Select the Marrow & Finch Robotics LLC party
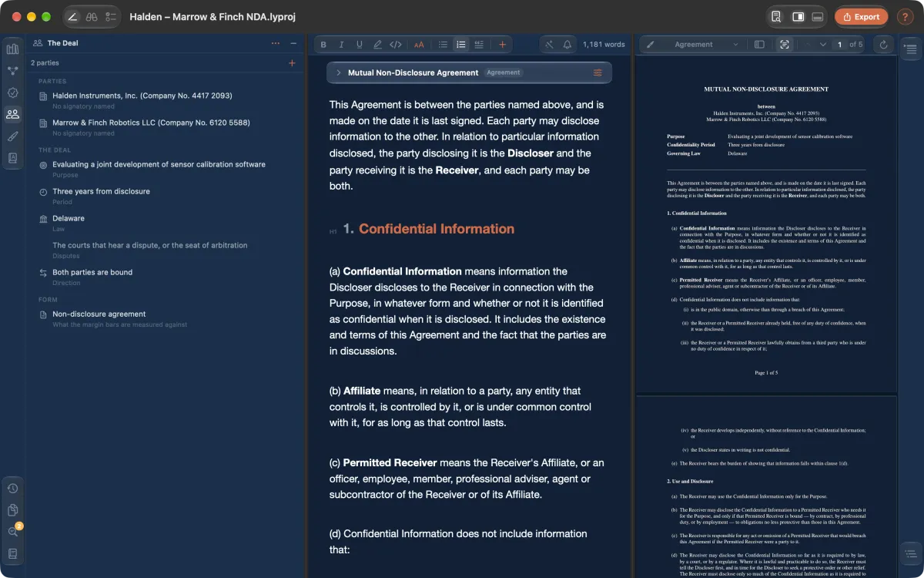 pos(167,127)
